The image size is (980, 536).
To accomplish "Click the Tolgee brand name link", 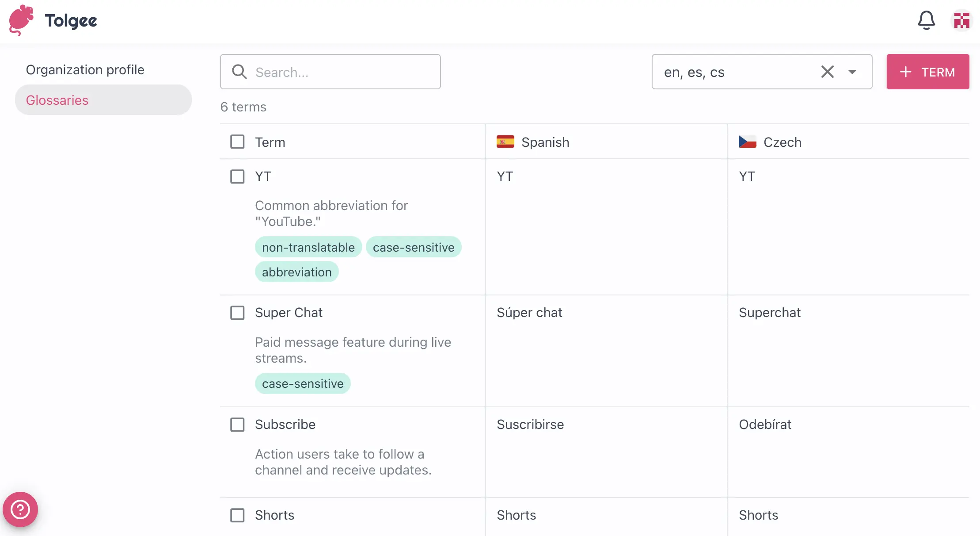I will [x=71, y=20].
